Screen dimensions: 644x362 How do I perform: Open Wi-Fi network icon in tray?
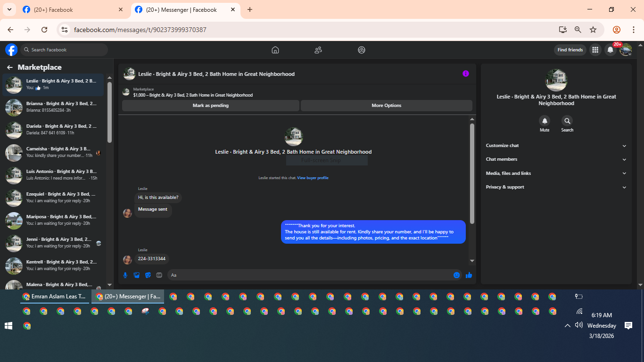coord(579,312)
